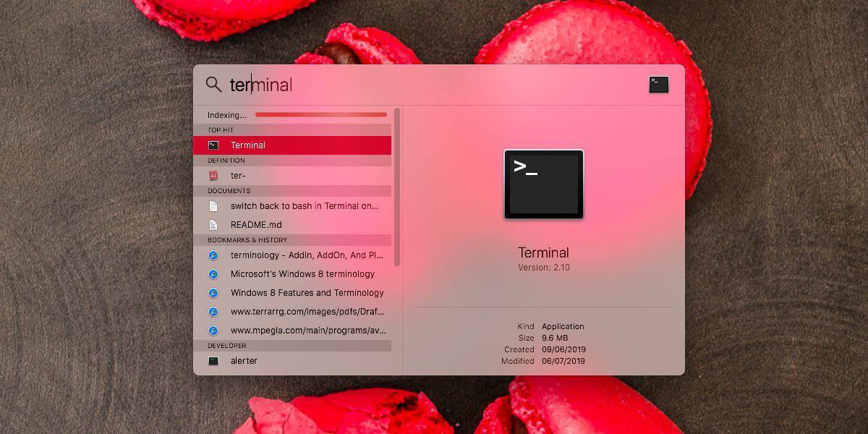Viewport: 868px width, 434px height.
Task: Open the README.md document result
Action: click(x=292, y=225)
